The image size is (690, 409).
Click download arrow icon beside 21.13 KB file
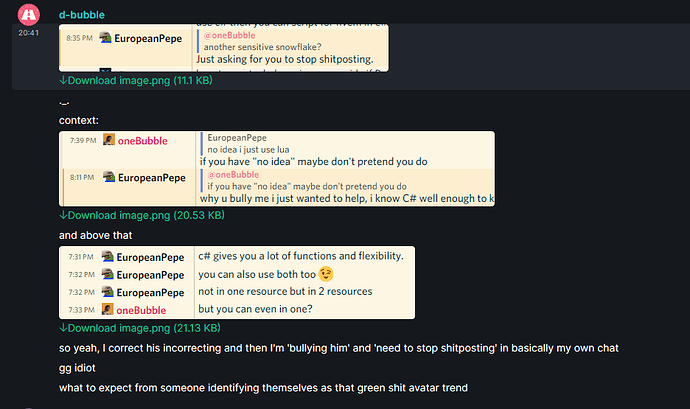[x=63, y=328]
